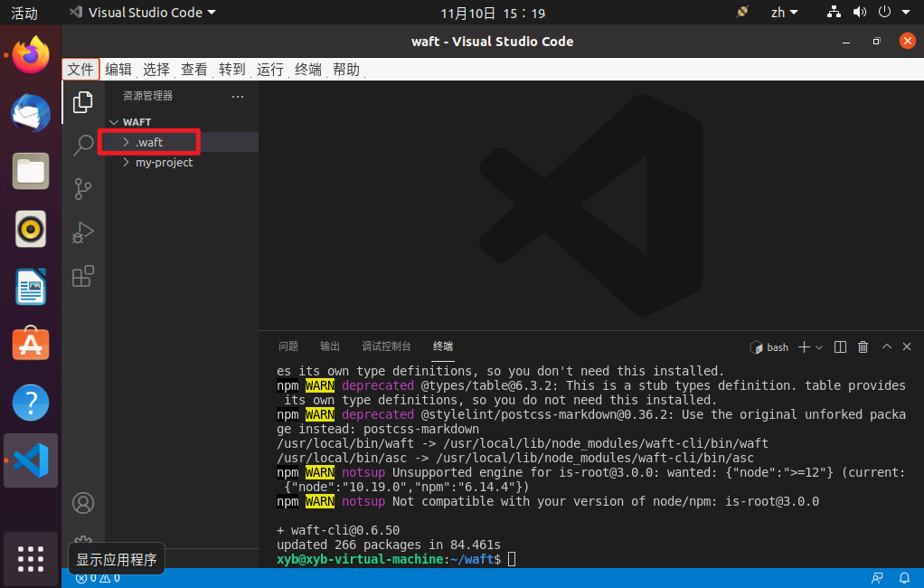This screenshot has height=588, width=924.
Task: Open the 选择 menu
Action: [156, 69]
